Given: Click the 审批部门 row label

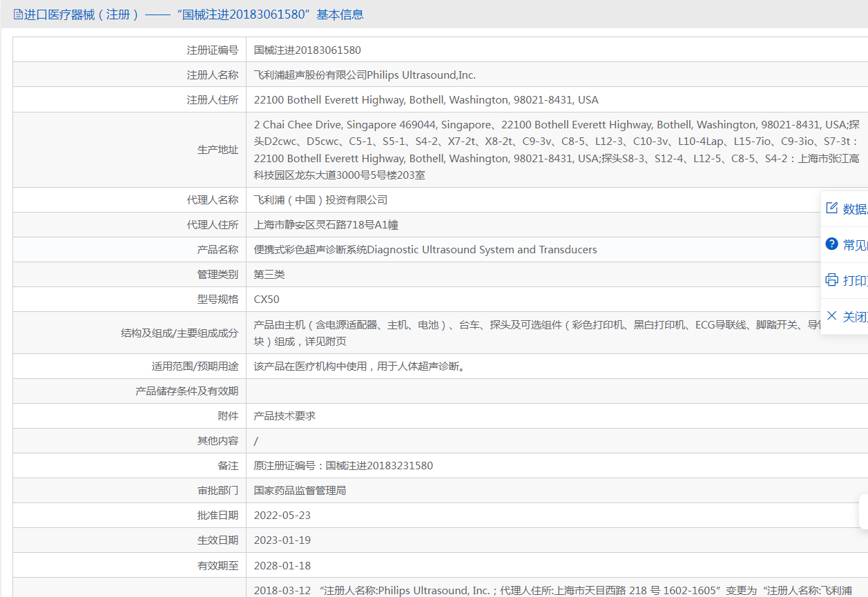Looking at the screenshot, I should click(x=218, y=491).
